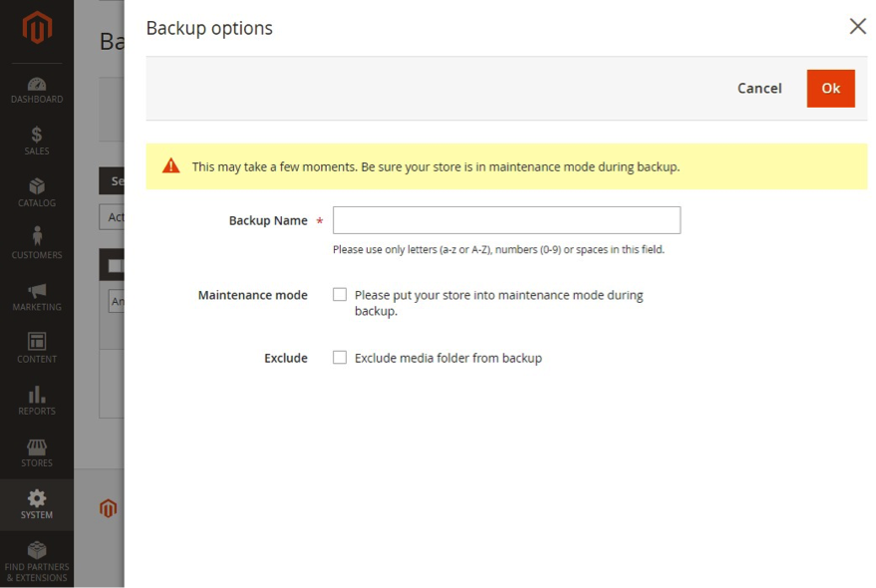Click the small Magento icon below the dialog
This screenshot has height=588, width=876.
[108, 508]
